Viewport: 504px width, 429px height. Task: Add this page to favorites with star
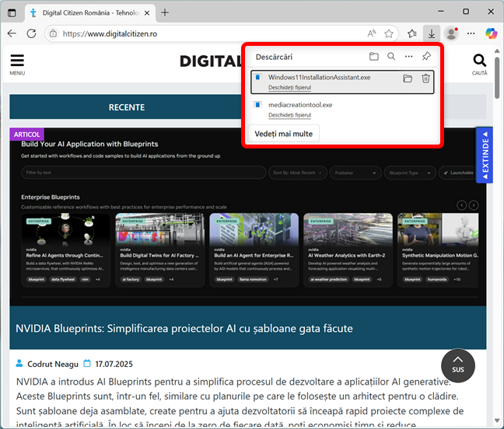coord(389,34)
